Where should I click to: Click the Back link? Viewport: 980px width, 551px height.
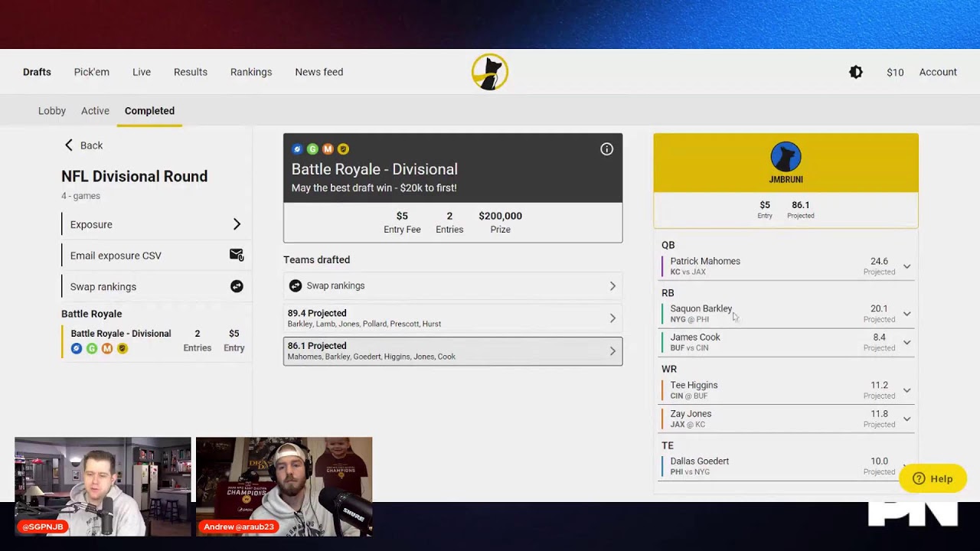click(x=91, y=145)
